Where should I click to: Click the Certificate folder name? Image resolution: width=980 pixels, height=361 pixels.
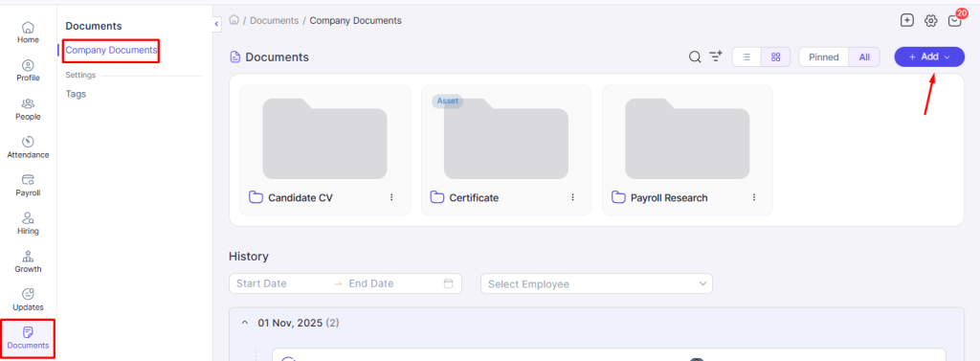[474, 197]
